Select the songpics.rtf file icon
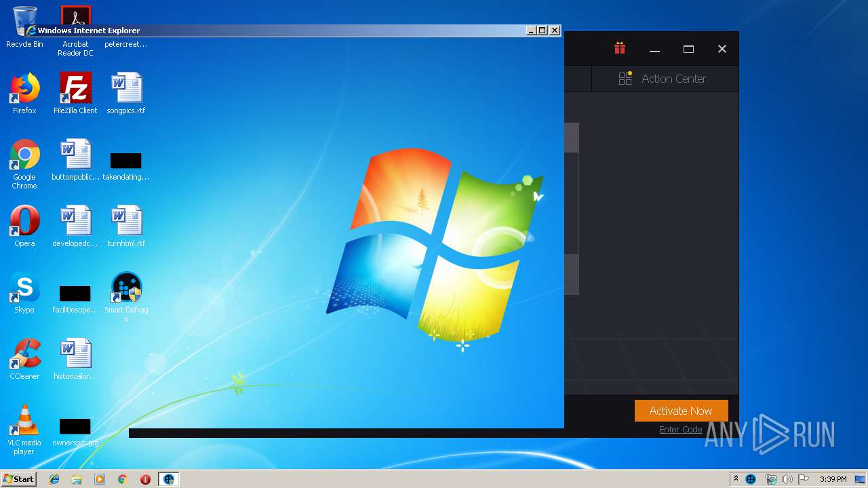868x488 pixels. point(126,94)
